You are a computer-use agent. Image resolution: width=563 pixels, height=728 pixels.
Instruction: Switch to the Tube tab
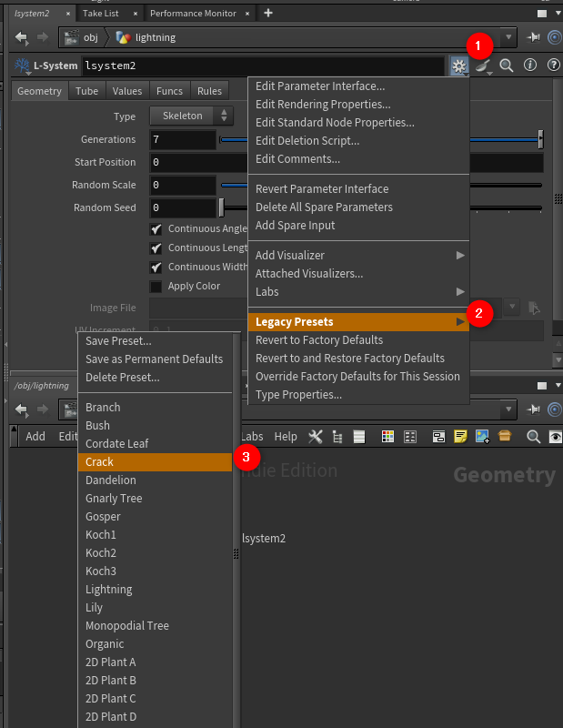(x=86, y=91)
